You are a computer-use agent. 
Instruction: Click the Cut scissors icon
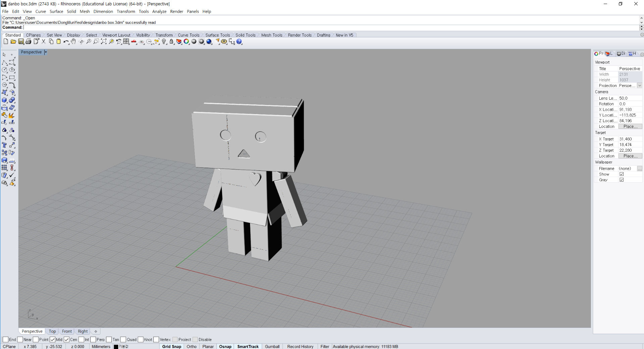[44, 42]
